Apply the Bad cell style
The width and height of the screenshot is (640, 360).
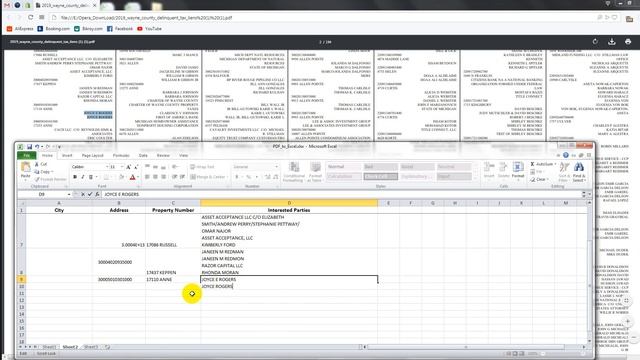[380, 167]
